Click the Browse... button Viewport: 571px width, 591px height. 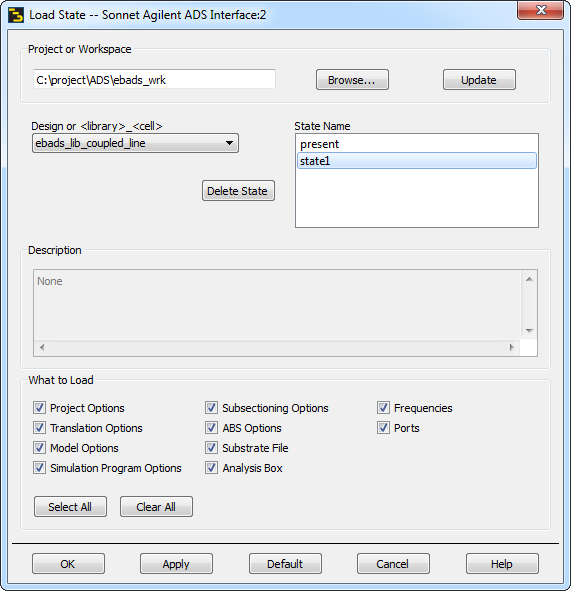point(352,80)
